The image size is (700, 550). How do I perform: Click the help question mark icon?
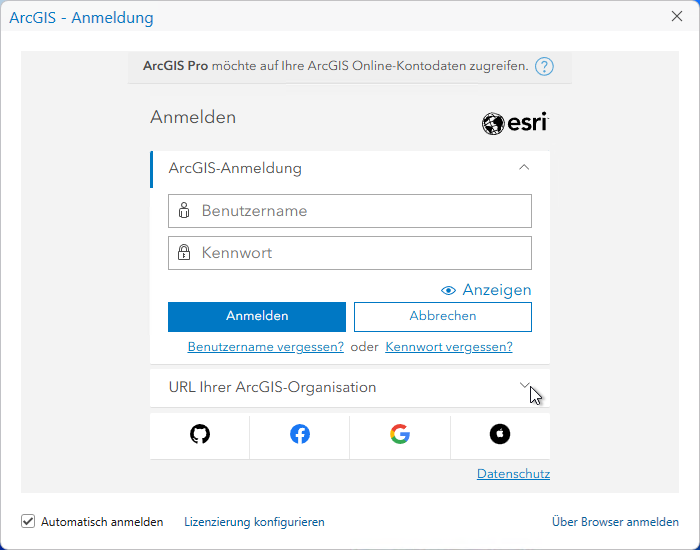coord(544,67)
